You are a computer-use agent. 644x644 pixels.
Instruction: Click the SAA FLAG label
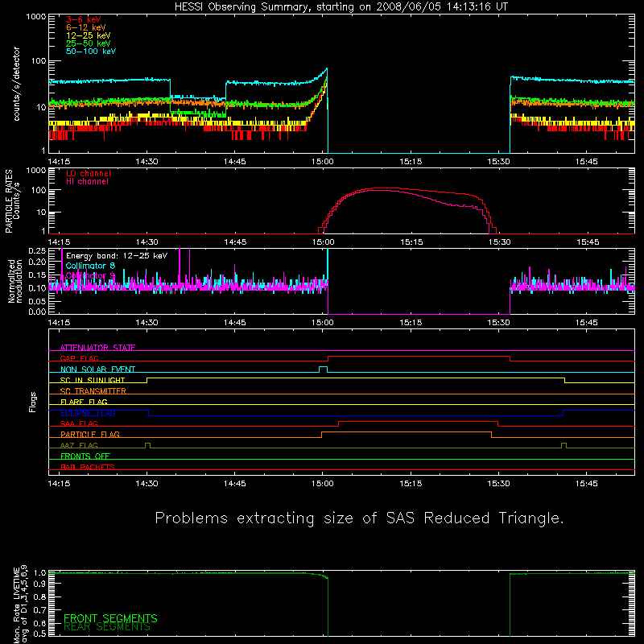point(79,423)
